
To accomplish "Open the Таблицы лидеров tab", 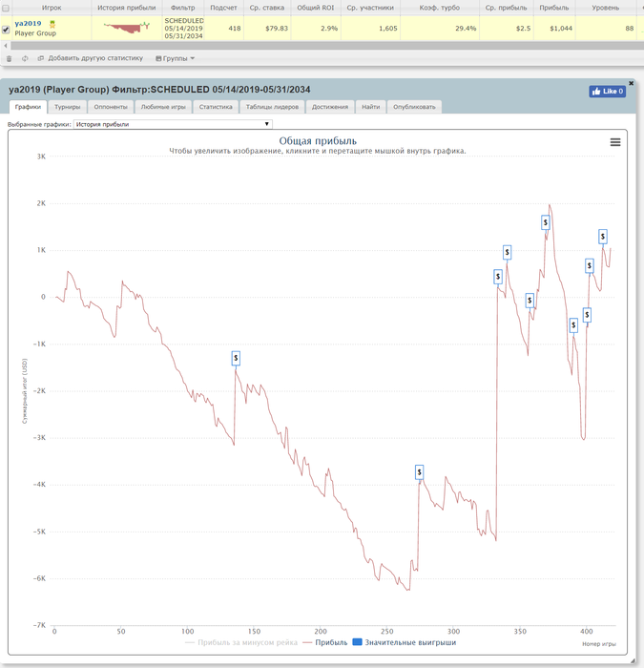I will 272,107.
